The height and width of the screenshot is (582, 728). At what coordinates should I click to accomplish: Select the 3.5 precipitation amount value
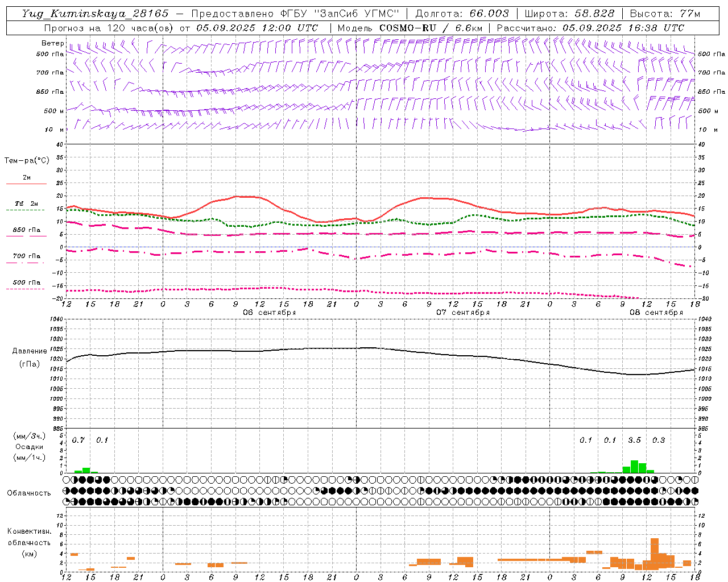[635, 440]
